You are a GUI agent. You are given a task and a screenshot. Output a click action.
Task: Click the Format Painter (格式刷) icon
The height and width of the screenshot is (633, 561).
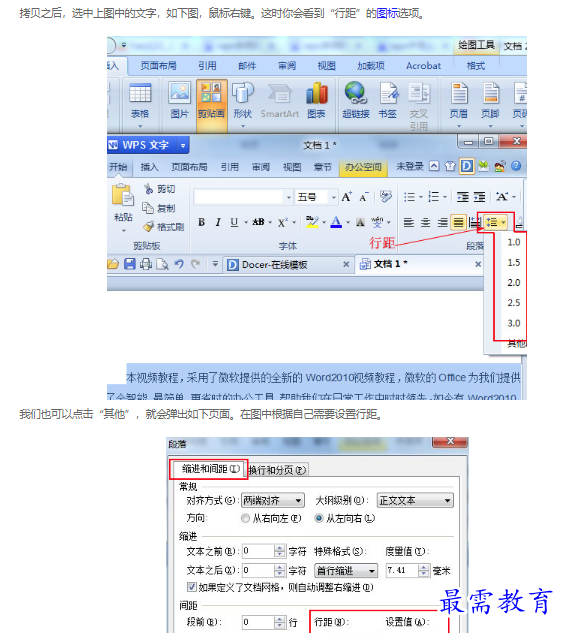click(149, 227)
